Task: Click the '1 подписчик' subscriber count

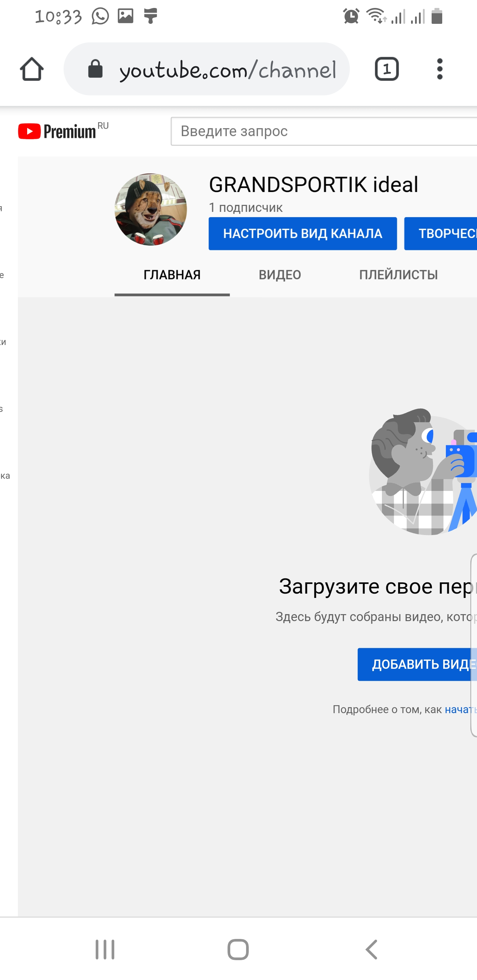Action: (x=245, y=207)
